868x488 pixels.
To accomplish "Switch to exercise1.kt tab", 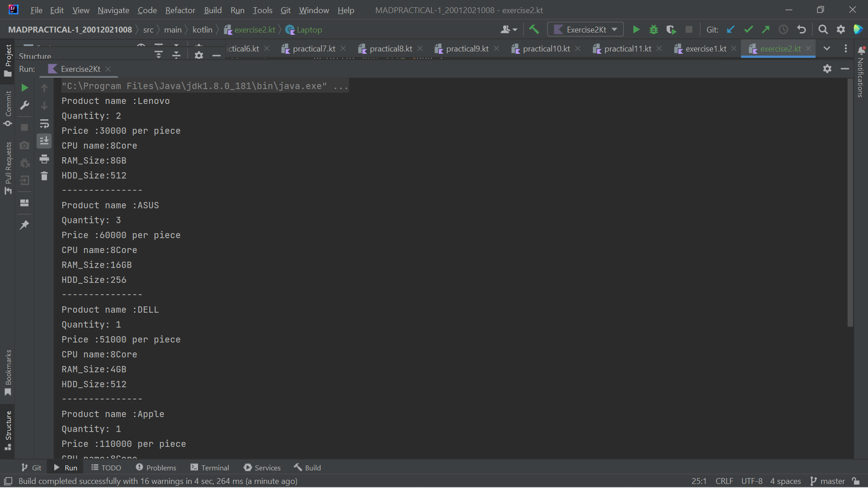I will coord(706,49).
